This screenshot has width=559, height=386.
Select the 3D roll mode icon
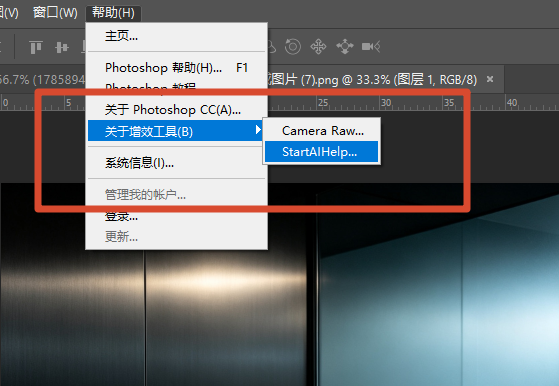pos(293,47)
